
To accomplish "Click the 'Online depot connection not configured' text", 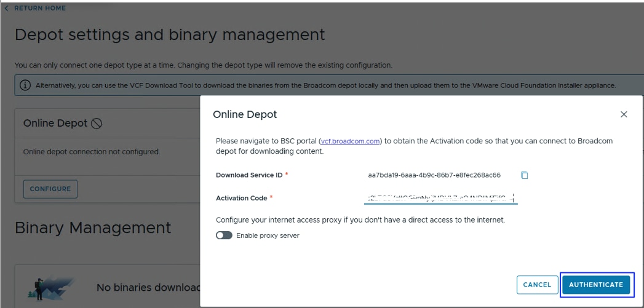I will [92, 151].
